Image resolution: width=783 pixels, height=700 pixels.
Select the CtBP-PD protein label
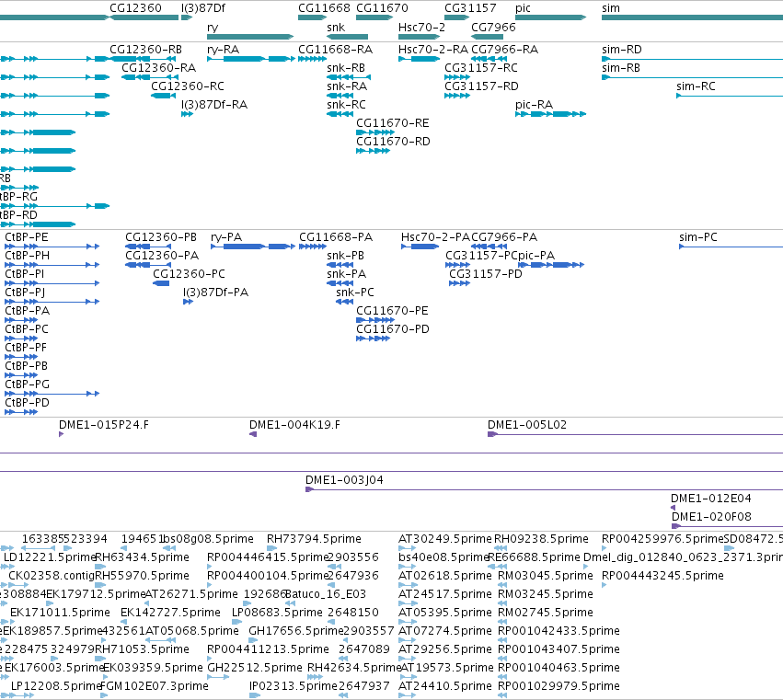tap(27, 403)
